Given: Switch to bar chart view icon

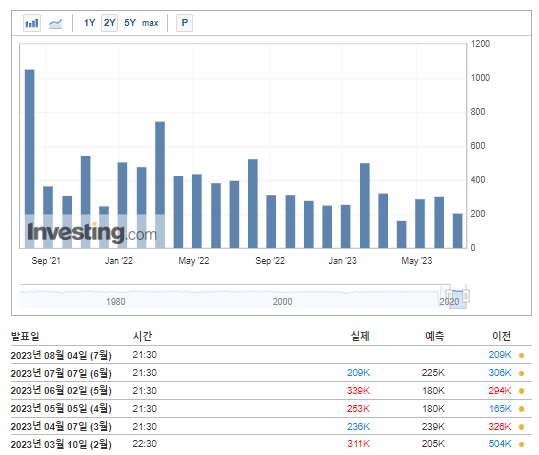Looking at the screenshot, I should [x=32, y=23].
